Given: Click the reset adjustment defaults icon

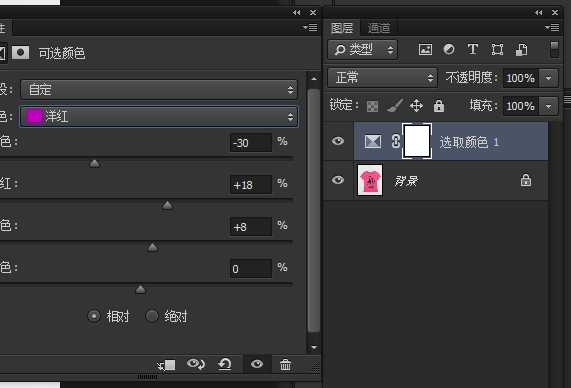Looking at the screenshot, I should 225,364.
